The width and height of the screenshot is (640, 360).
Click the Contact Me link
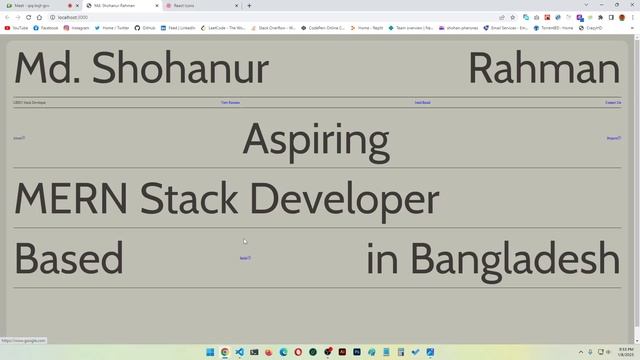click(613, 102)
